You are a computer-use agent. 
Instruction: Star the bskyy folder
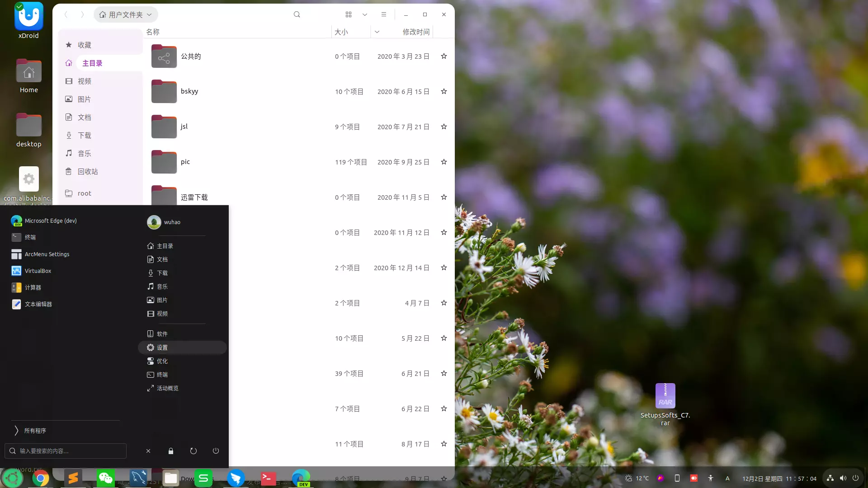coord(444,92)
